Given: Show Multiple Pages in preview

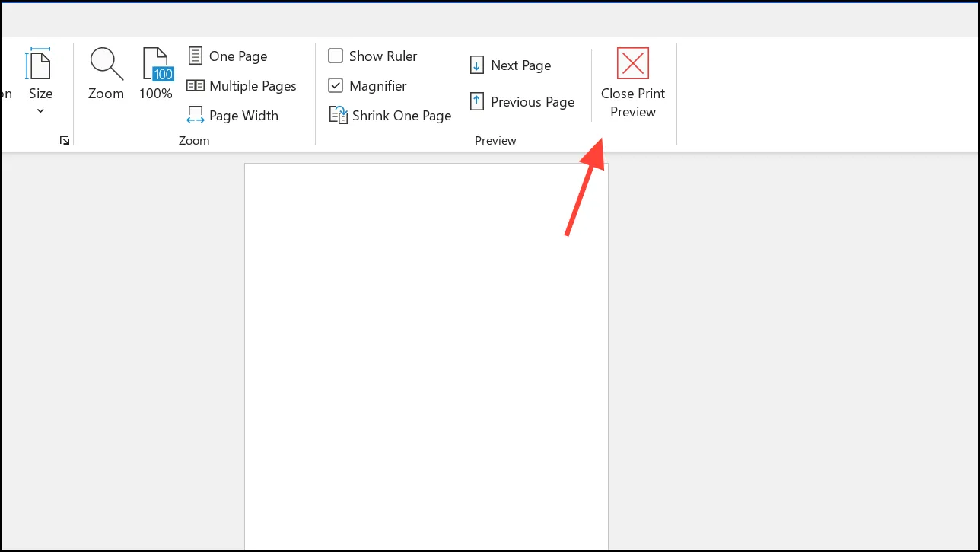Looking at the screenshot, I should click(x=242, y=86).
